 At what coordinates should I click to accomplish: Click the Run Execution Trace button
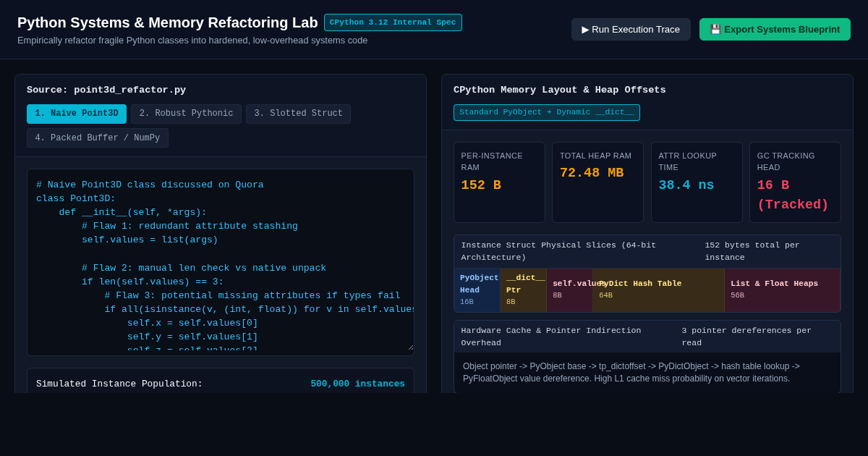(631, 29)
